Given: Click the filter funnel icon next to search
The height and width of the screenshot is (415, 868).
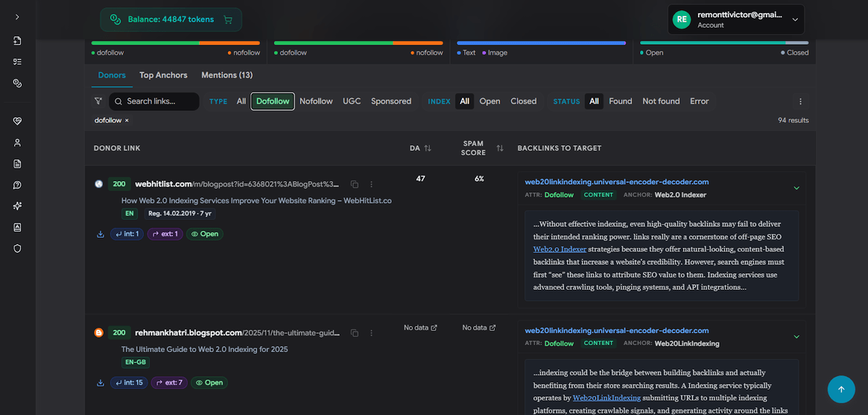Looking at the screenshot, I should pos(98,101).
